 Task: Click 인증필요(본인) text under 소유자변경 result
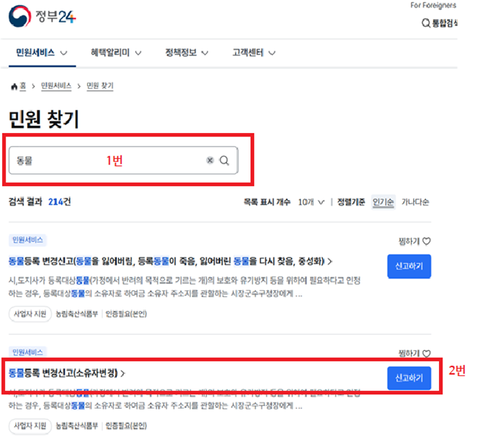[x=126, y=425]
